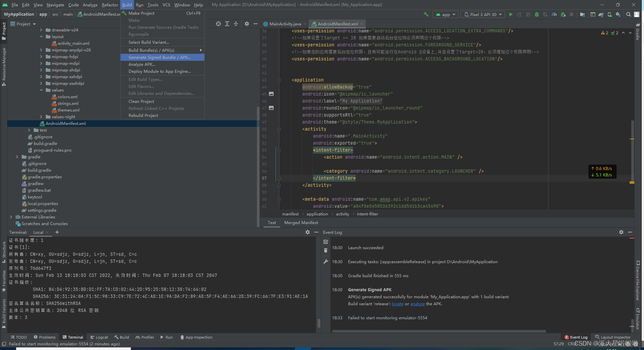
Task: Click the Make Project hammer toolbar icon
Action: [426, 14]
